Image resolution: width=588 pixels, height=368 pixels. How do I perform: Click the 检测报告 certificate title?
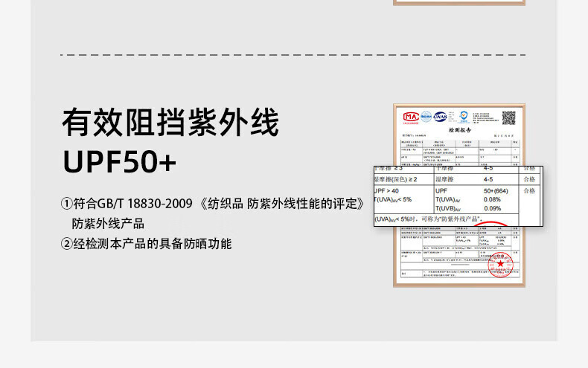pos(460,130)
